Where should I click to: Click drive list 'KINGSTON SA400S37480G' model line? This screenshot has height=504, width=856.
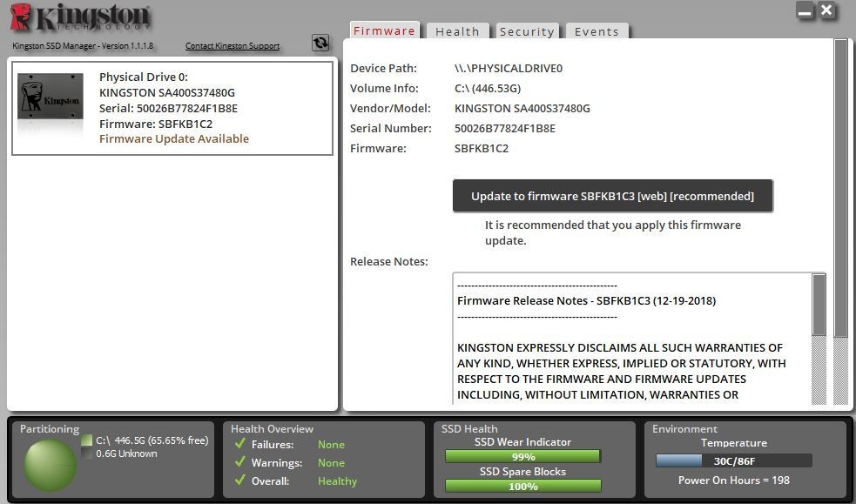(x=167, y=93)
